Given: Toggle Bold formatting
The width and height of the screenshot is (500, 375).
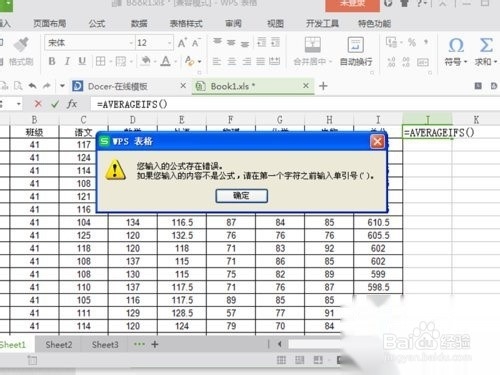Looking at the screenshot, I should coord(52,61).
